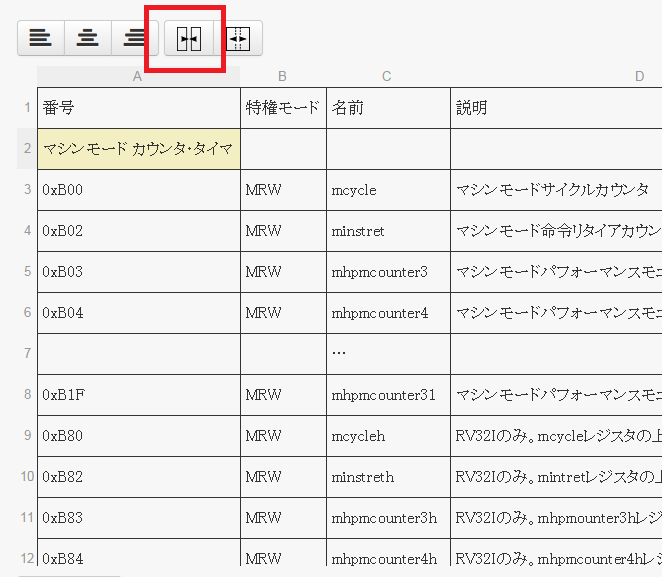Click description cell starting マシンモード命令リタイア
This screenshot has height=577, width=662.
click(x=556, y=230)
